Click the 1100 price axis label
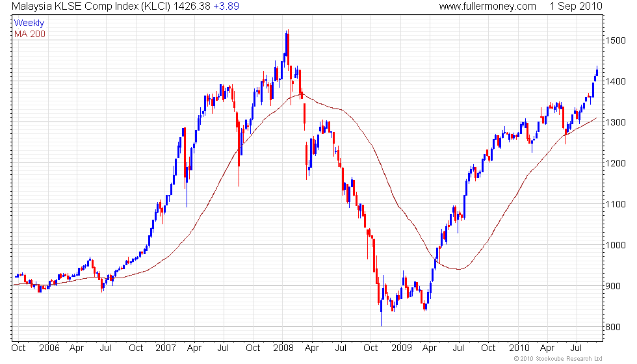This screenshot has width=637, height=364. (616, 204)
